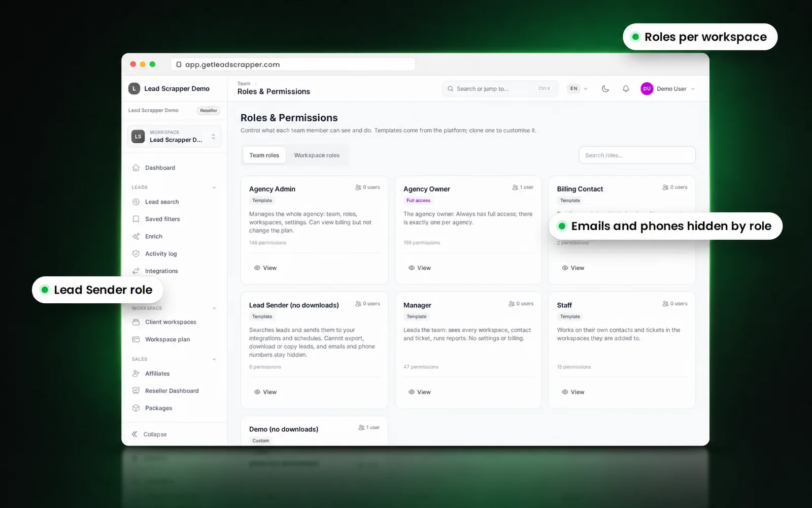Click the Affiliates person icon
Screen dimensions: 812x508
coord(136,373)
